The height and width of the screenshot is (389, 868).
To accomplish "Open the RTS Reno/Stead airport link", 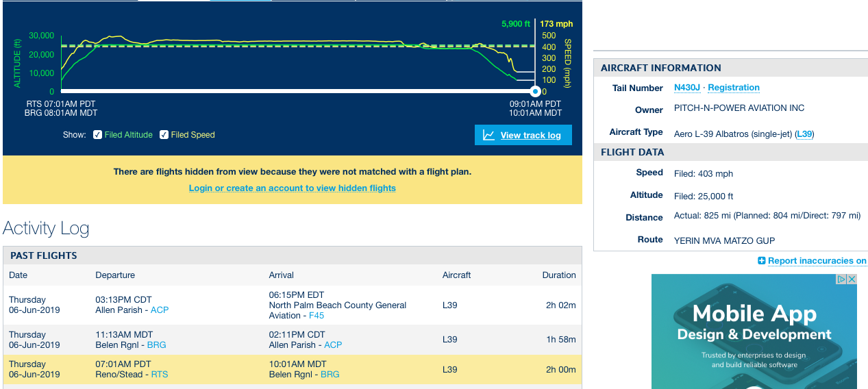I will point(160,375).
